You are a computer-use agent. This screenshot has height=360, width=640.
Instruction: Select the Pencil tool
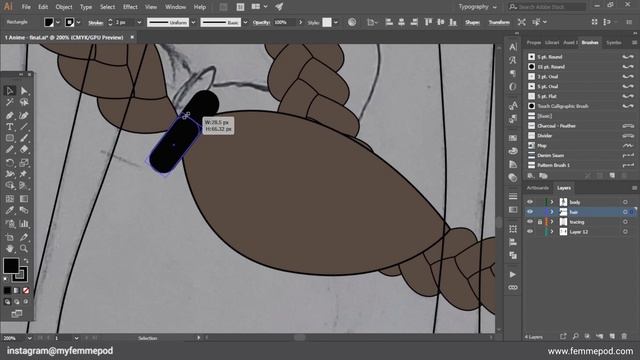[10, 150]
